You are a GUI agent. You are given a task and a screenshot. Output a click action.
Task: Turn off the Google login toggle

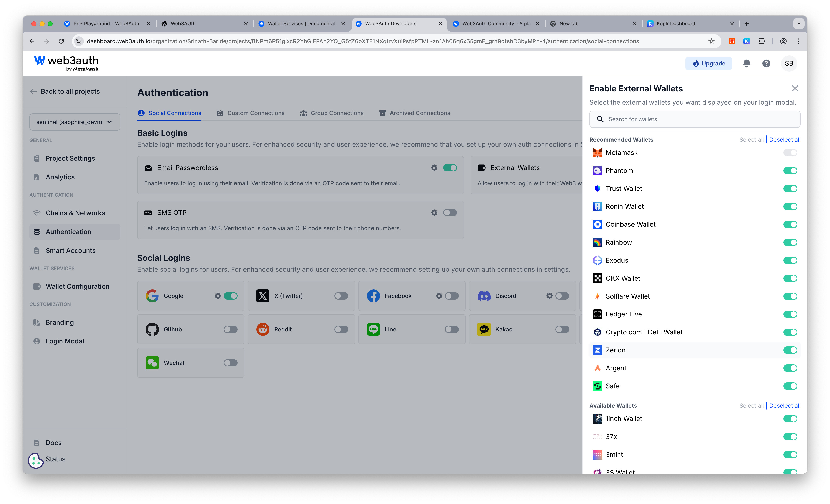[230, 296]
